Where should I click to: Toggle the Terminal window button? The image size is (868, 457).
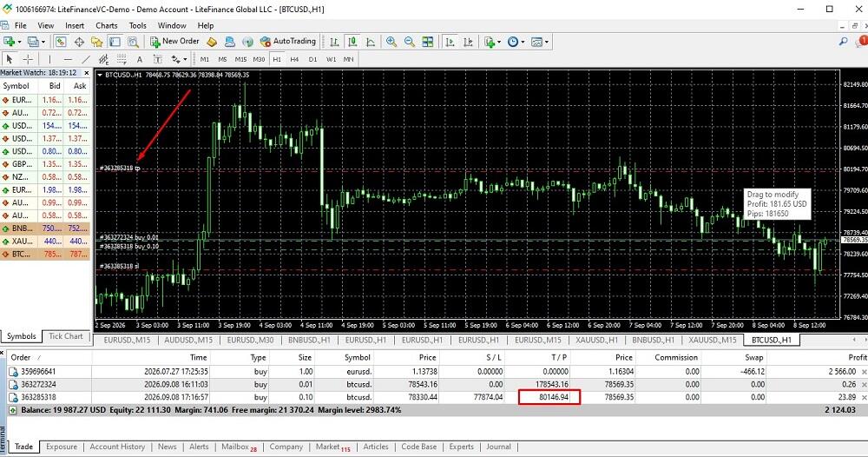(x=115, y=42)
